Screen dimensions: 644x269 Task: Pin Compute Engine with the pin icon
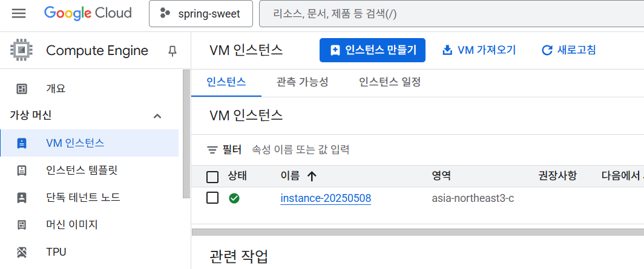click(x=172, y=51)
